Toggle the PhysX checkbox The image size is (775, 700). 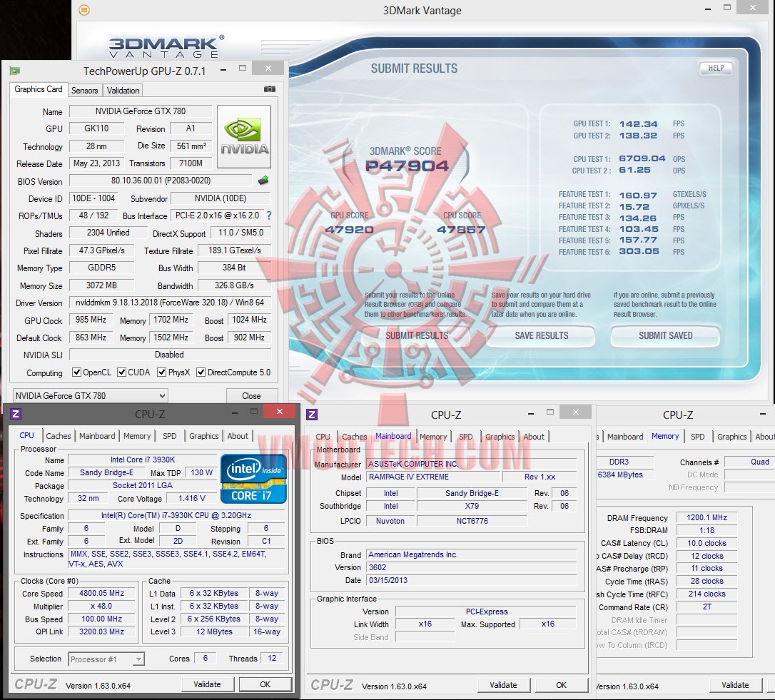pyautogui.click(x=161, y=372)
